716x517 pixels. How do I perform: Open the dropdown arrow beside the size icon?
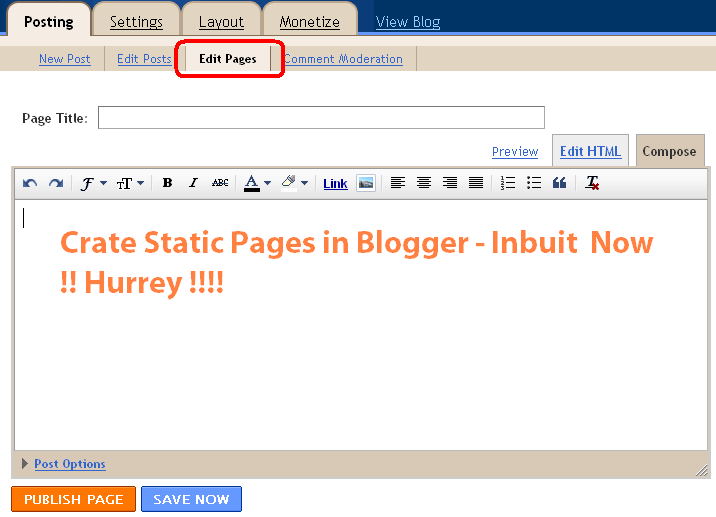141,184
